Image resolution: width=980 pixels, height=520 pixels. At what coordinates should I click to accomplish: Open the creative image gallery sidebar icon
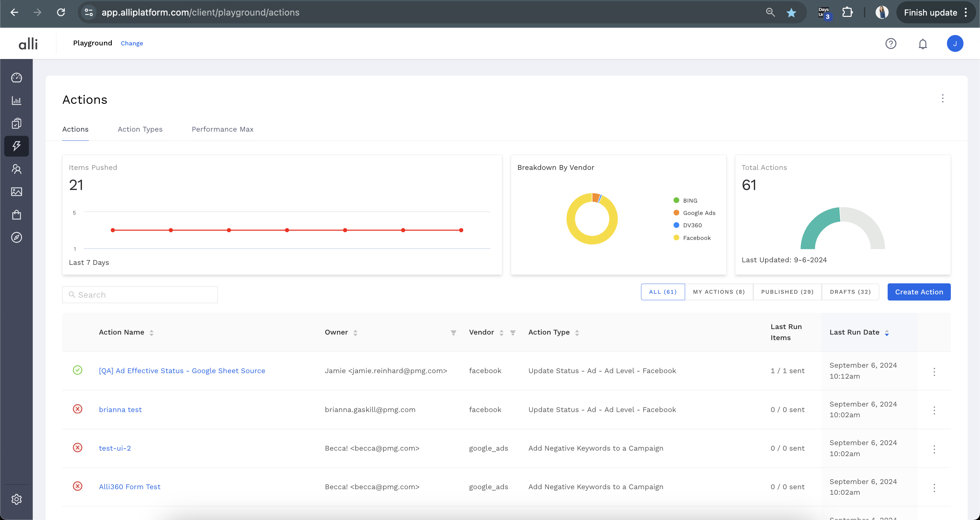tap(16, 192)
